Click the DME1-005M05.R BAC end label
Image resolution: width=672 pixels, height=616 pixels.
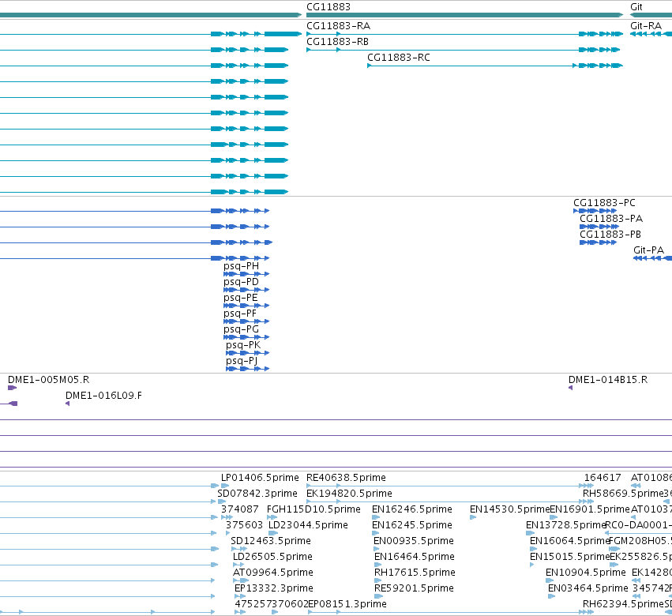tap(48, 380)
